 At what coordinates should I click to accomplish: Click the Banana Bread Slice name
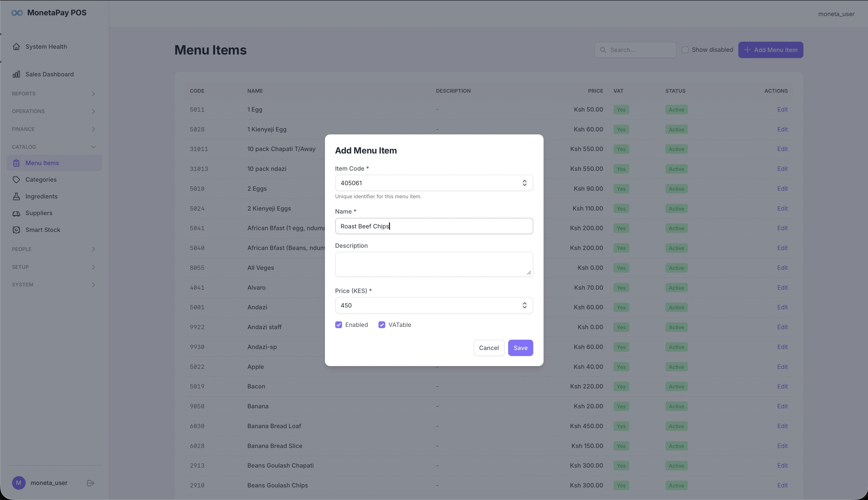pyautogui.click(x=275, y=446)
